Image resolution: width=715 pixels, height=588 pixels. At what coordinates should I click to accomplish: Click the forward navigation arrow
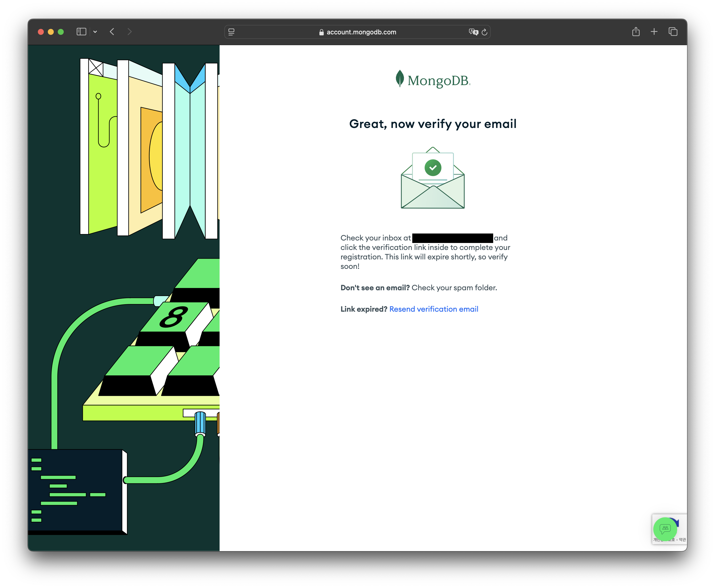129,32
